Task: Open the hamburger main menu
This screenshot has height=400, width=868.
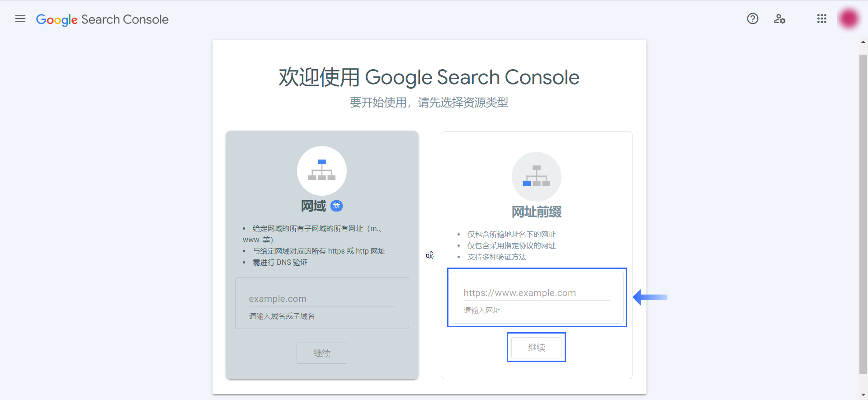Action: pos(20,19)
